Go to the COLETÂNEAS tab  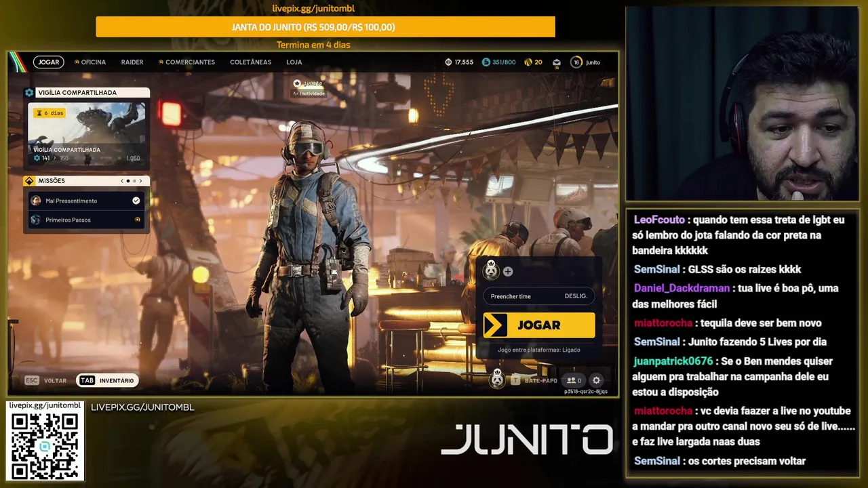click(x=250, y=62)
